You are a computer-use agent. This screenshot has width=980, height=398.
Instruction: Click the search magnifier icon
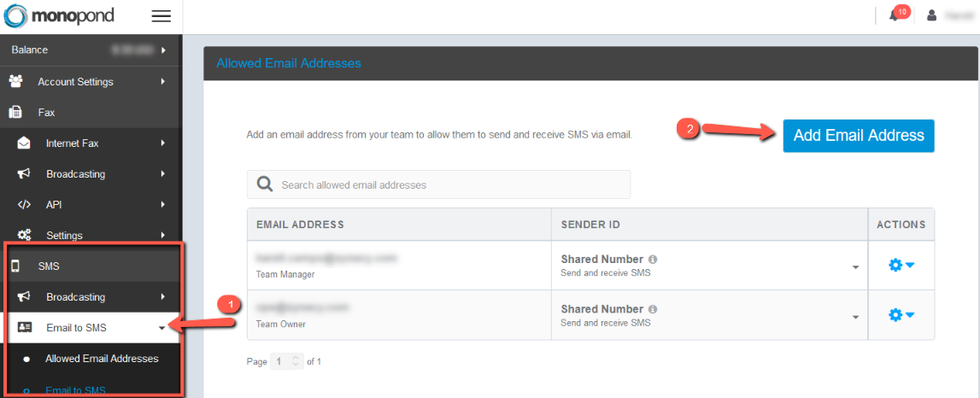265,185
